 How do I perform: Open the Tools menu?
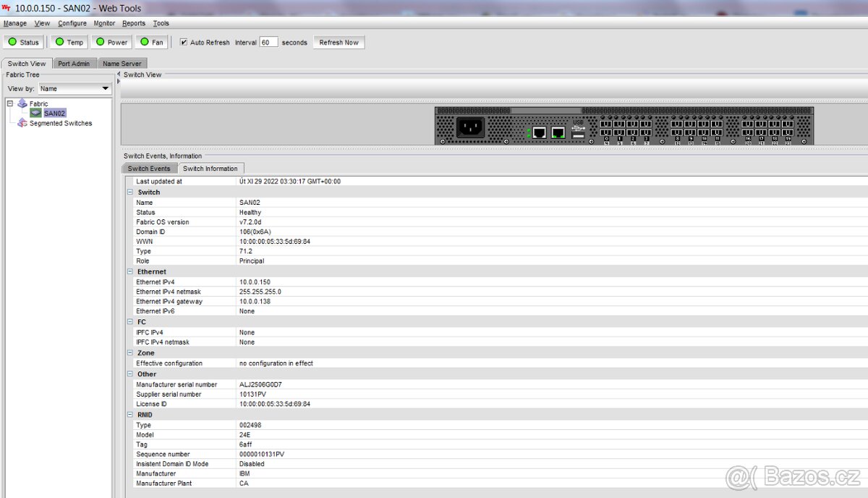pyautogui.click(x=161, y=23)
